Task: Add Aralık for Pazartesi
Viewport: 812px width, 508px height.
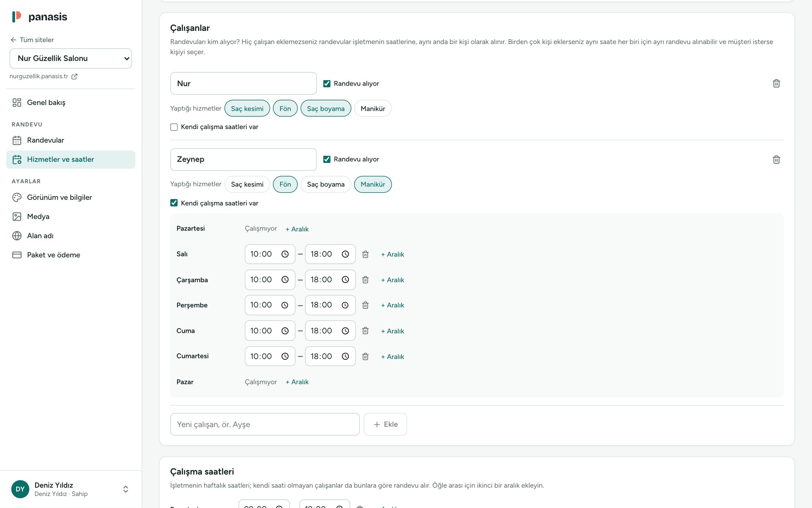Action: [297, 229]
